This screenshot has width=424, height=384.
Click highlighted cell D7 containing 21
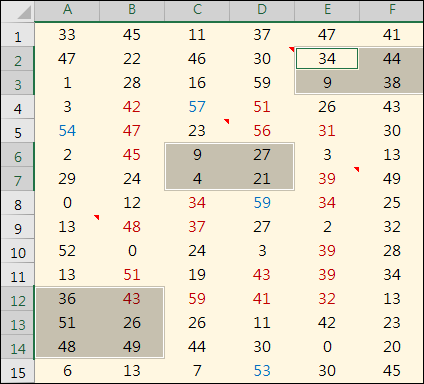click(262, 179)
